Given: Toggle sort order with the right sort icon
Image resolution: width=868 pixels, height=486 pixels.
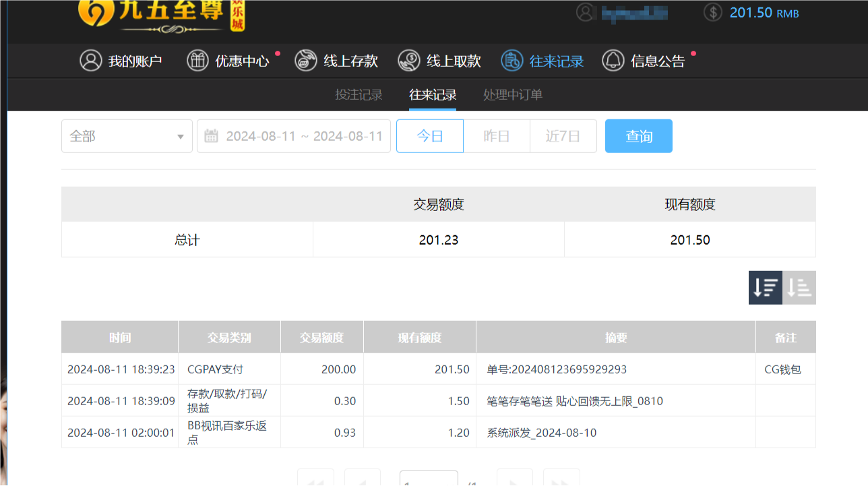Looking at the screenshot, I should pos(799,287).
